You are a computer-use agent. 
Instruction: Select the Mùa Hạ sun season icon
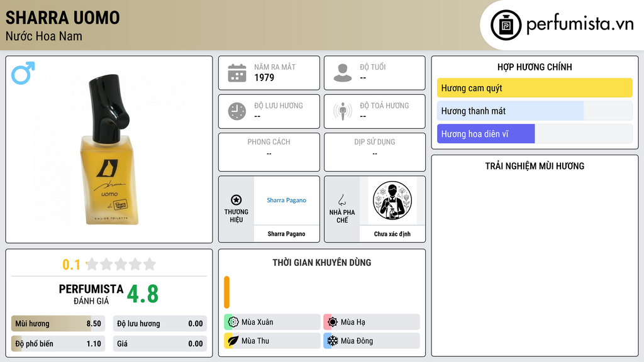333,322
